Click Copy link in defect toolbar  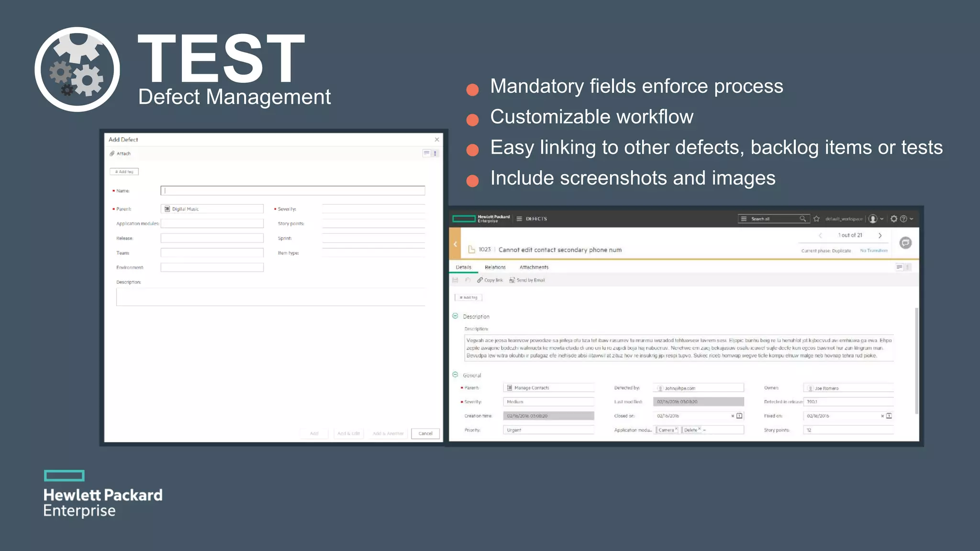490,280
